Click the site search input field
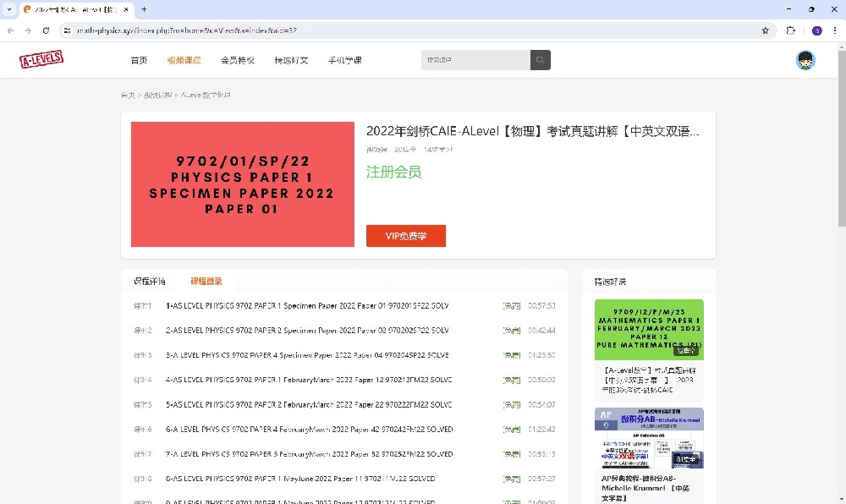 tap(475, 60)
